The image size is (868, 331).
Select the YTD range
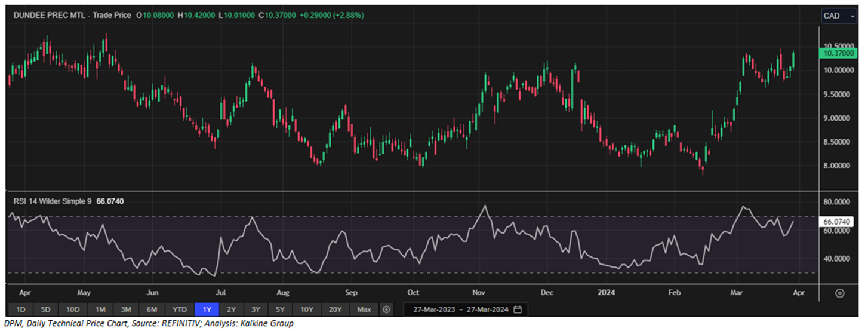pos(179,309)
